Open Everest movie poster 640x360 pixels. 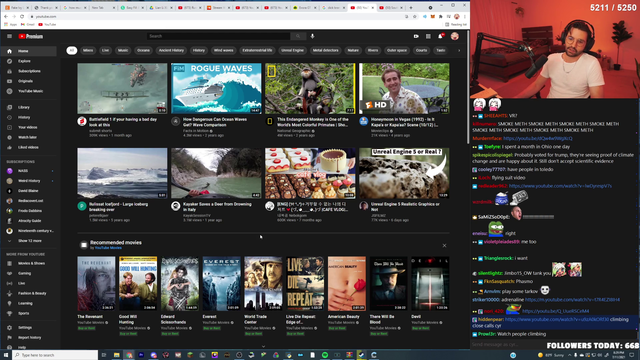click(222, 284)
